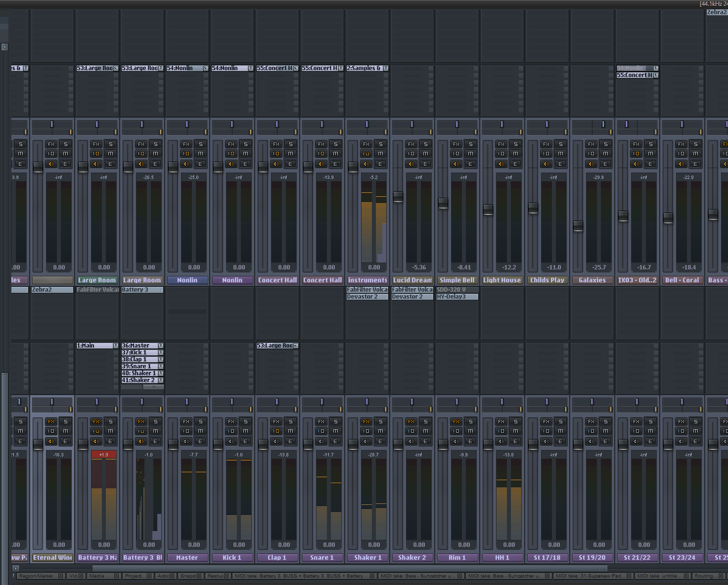This screenshot has width=728, height=585.
Task: Open the envelope button on Battery 3 Bl
Action: (x=155, y=441)
